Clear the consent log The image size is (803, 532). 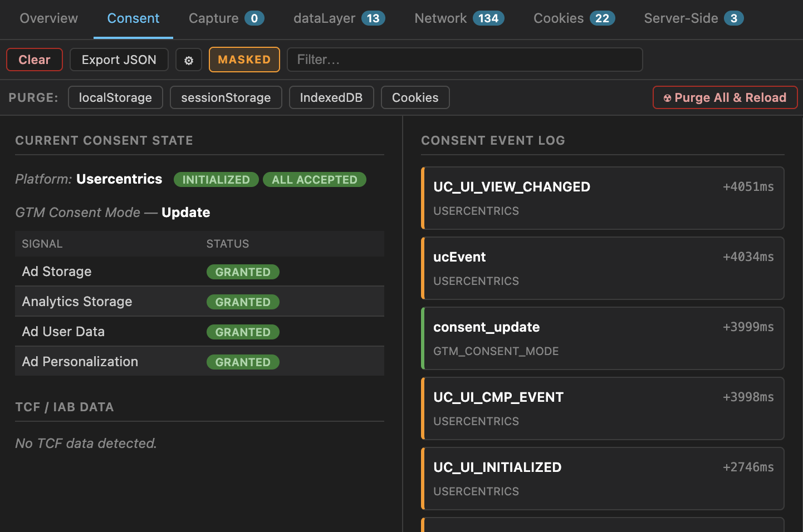(35, 60)
